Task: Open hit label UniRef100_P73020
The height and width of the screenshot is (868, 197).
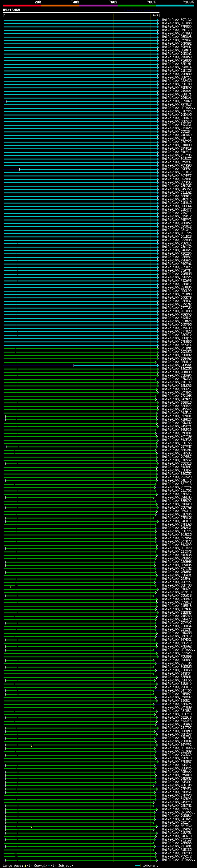Action: pos(177,128)
